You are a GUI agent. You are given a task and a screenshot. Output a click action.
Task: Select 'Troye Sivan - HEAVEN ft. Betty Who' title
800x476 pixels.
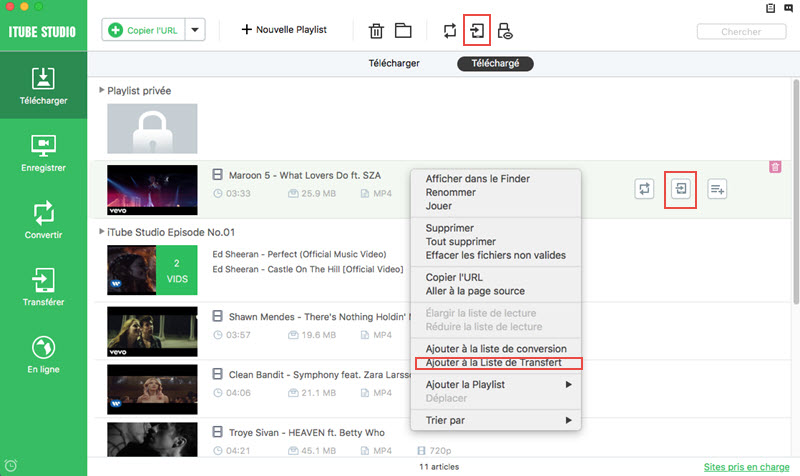pos(307,433)
